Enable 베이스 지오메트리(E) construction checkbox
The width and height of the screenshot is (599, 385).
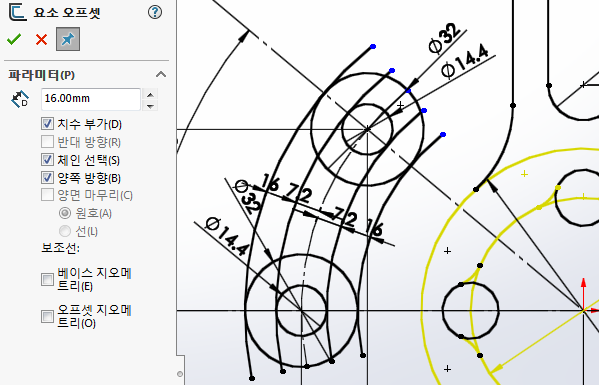coord(47,279)
